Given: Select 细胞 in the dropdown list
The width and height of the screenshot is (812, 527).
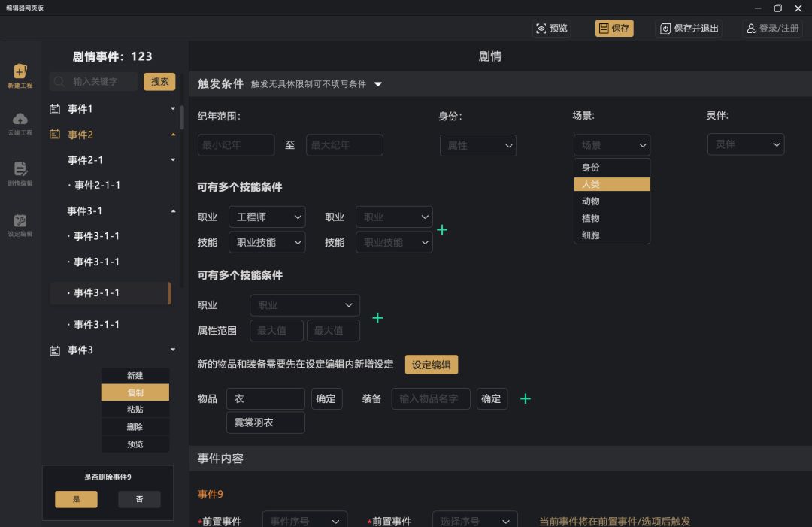Looking at the screenshot, I should click(612, 235).
